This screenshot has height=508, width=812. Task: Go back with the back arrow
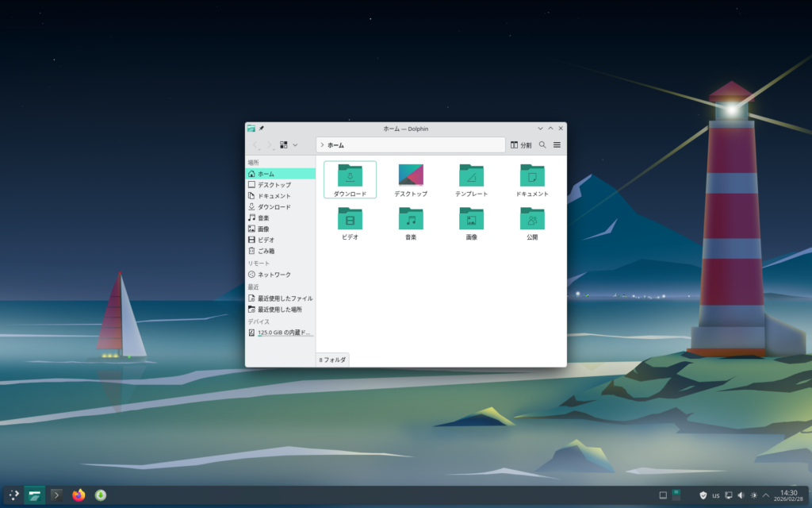point(256,145)
